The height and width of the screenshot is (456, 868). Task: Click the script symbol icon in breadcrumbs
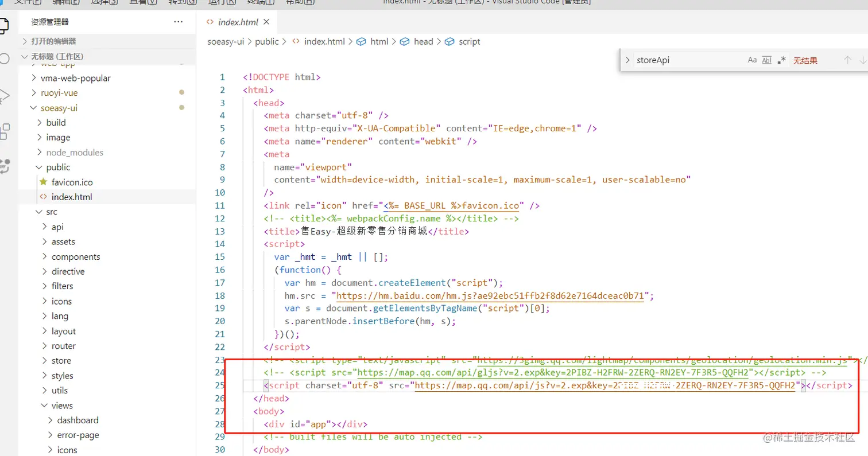point(449,42)
